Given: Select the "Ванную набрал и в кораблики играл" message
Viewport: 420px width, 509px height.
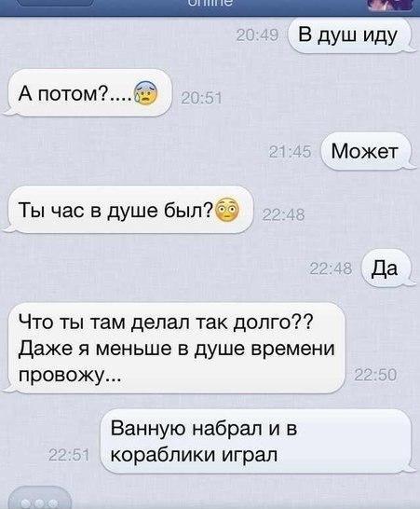Looking at the screenshot, I should (x=258, y=441).
